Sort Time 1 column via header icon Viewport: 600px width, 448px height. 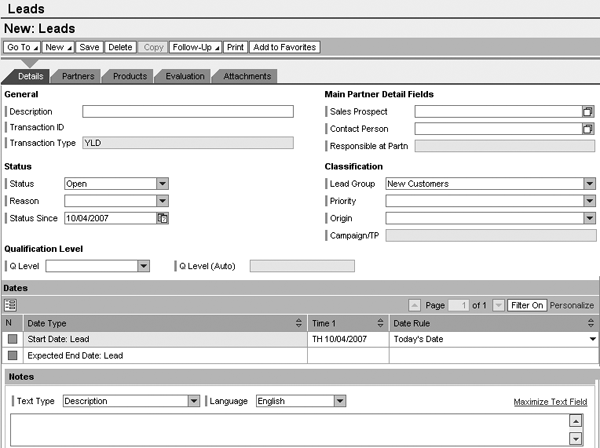380,323
